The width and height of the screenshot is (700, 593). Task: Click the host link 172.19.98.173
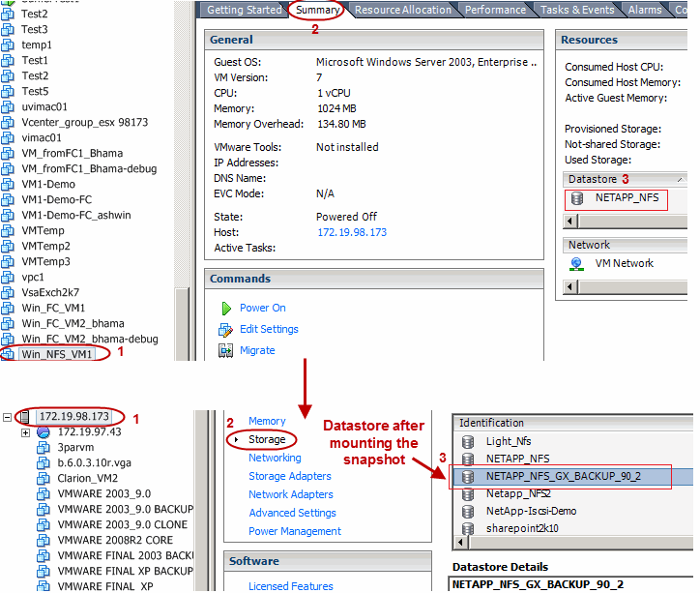coord(352,232)
